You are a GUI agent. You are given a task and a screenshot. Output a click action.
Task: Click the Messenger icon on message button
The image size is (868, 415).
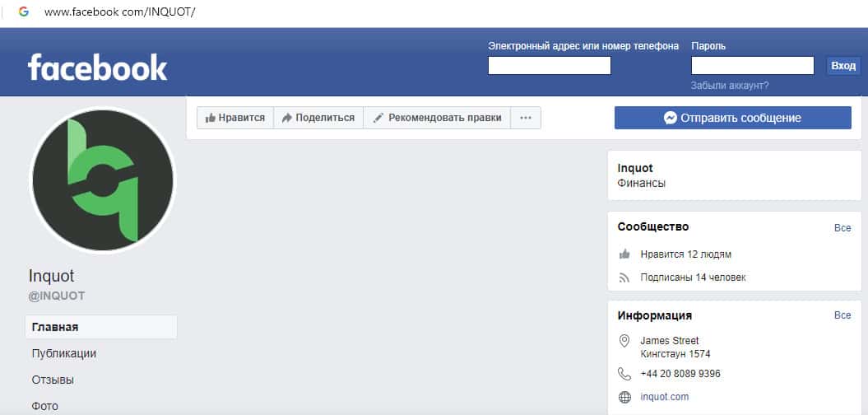[671, 118]
